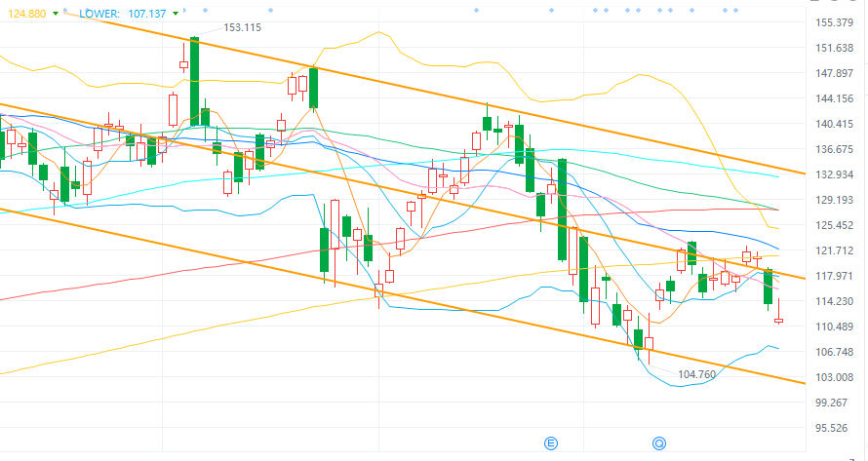Viewport: 868px width, 461px height.
Task: Click the leftmost blue diamond marker
Action: tap(65, 11)
